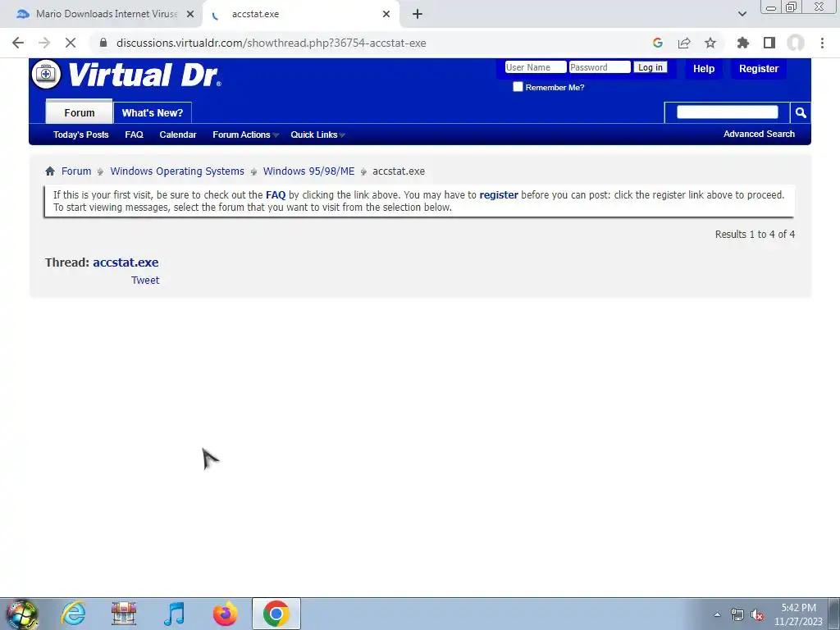Open the Windows Start button
Screen dimensions: 840x630
(22, 614)
